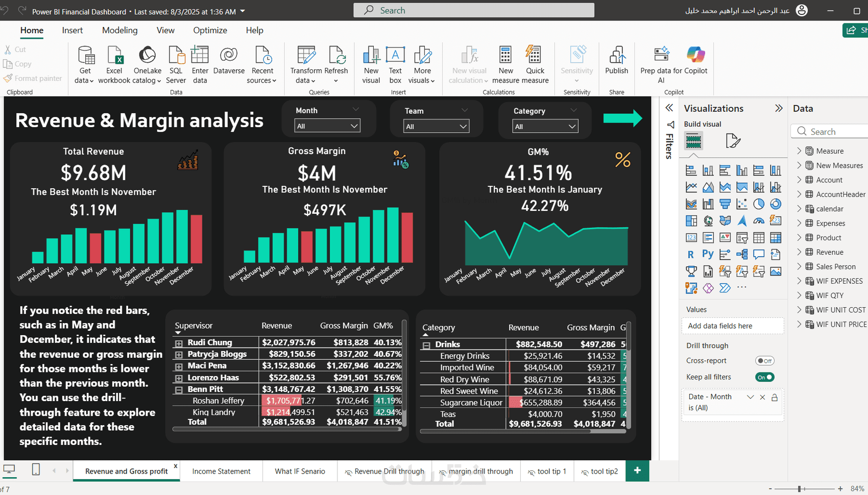Open the Copilot icon in ribbon
Screen dimensions: 868x495
click(695, 54)
